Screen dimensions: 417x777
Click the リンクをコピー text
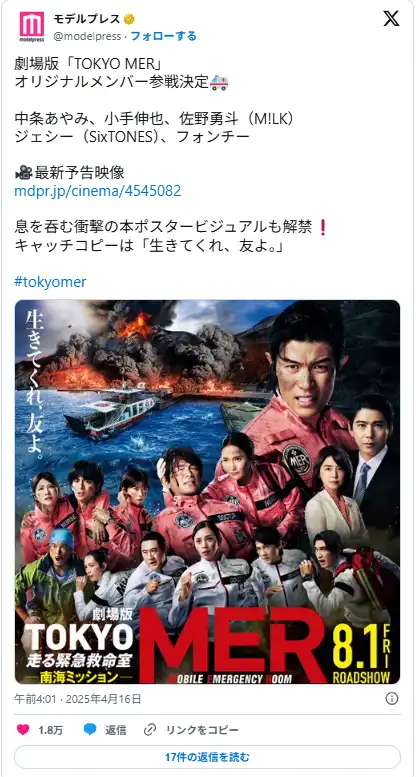point(202,730)
